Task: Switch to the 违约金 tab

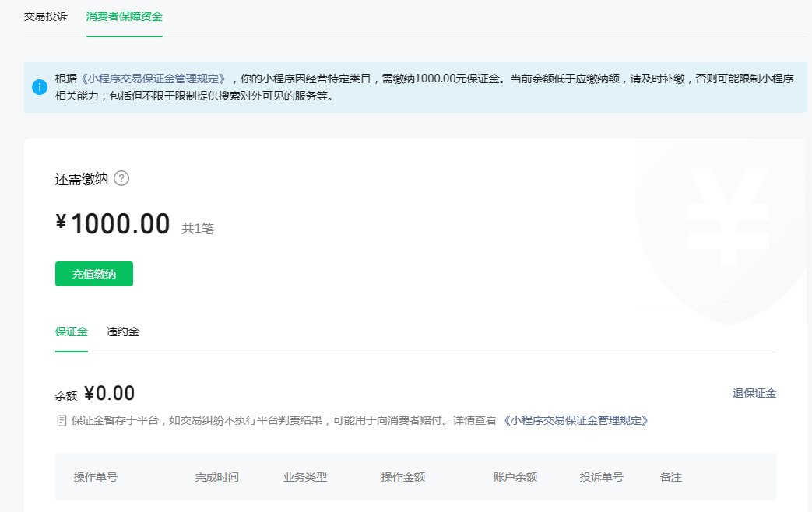Action: pyautogui.click(x=123, y=331)
